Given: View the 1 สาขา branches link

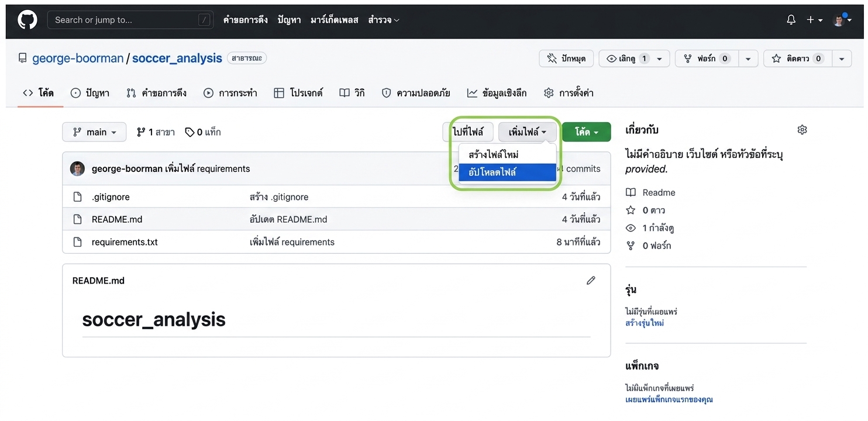Looking at the screenshot, I should point(156,132).
